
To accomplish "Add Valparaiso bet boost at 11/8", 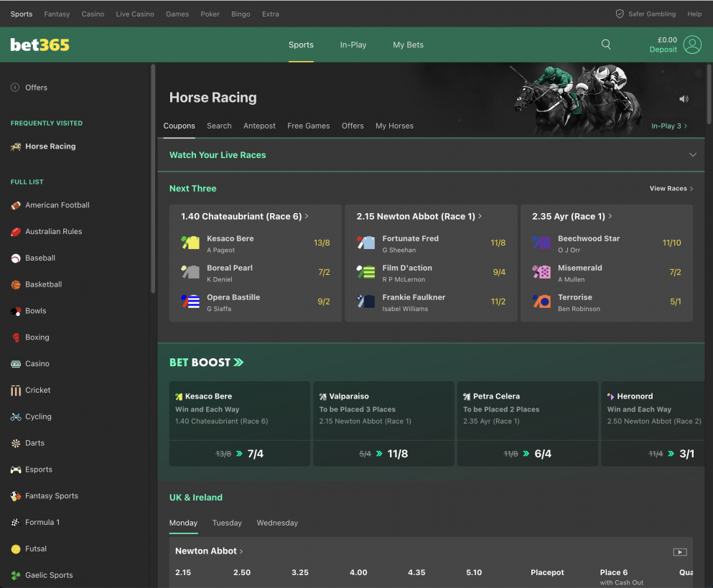I will pos(383,454).
